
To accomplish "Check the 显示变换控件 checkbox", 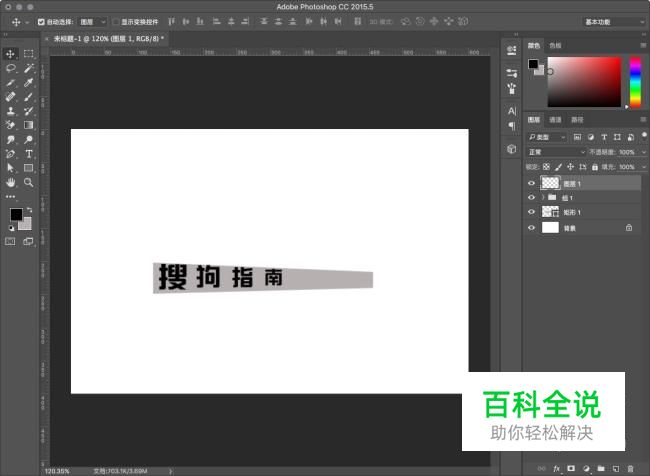I will coord(116,22).
